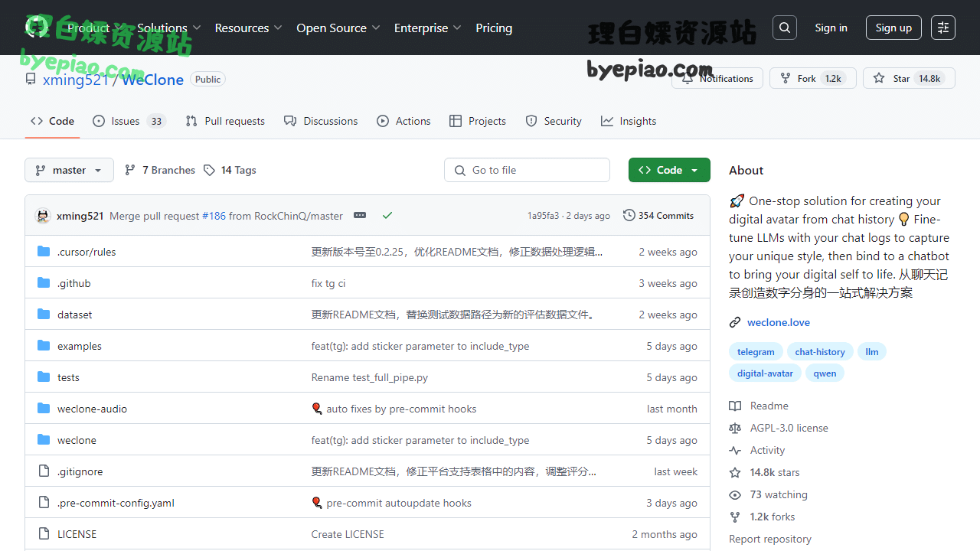This screenshot has height=551, width=980.
Task: Open the Star lists dropdown count
Action: pos(929,78)
